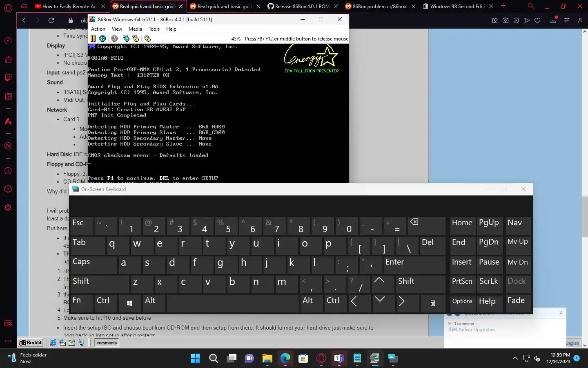Open the 86Box Help menu
The height and width of the screenshot is (368, 588).
click(x=171, y=29)
